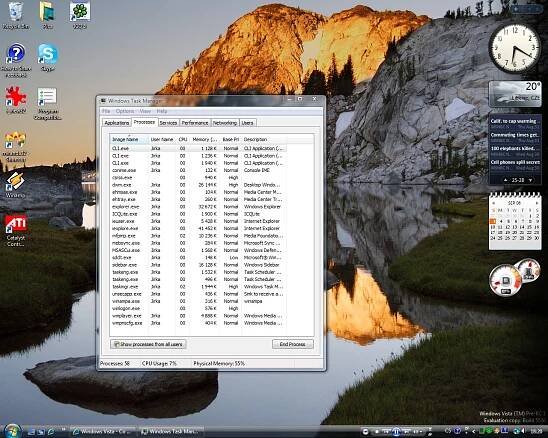548x438 pixels.
Task: Click the Windows Start orb
Action: 13,431
